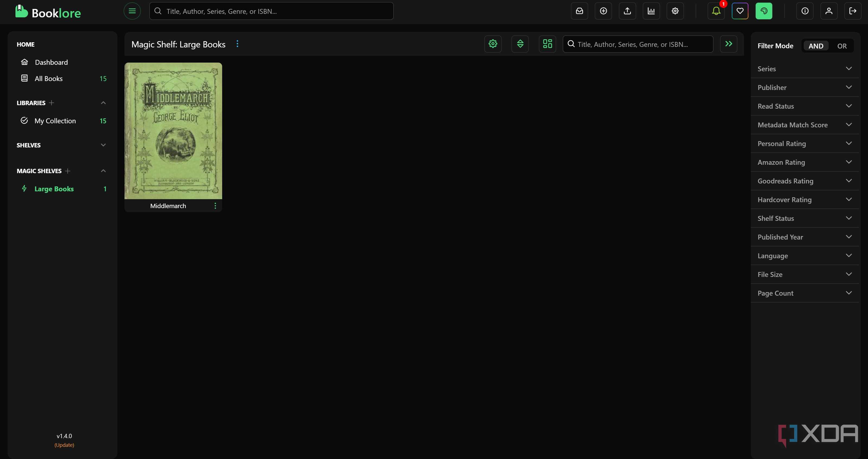This screenshot has height=459, width=868.
Task: Switch to grid view layout icon
Action: click(547, 44)
